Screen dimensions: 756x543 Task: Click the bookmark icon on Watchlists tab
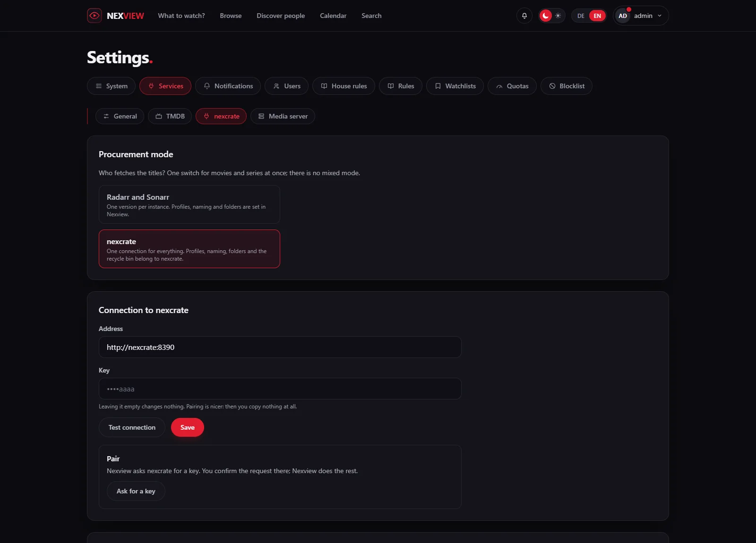(438, 86)
